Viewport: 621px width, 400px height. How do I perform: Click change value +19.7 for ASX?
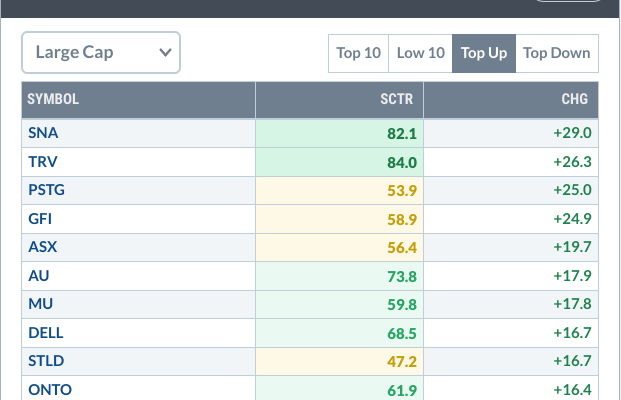[x=572, y=247]
